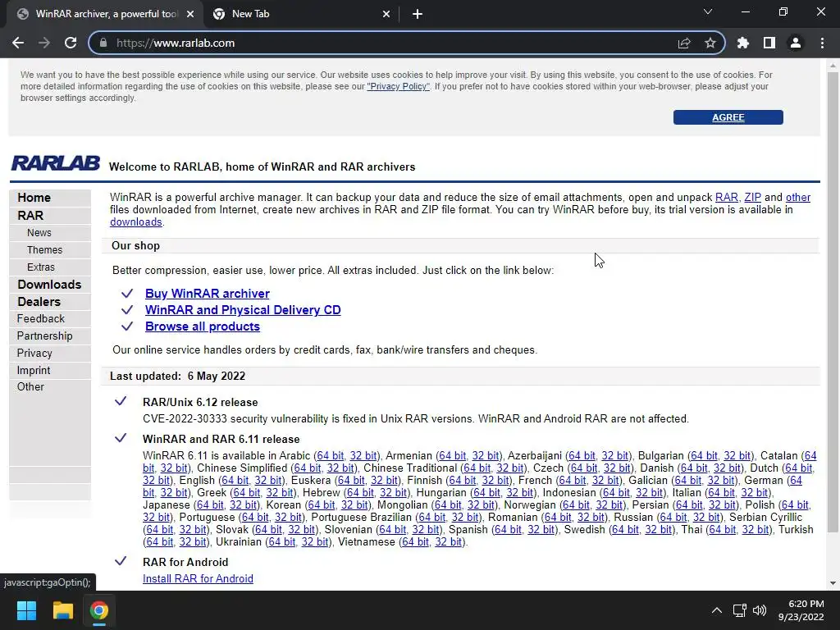
Task: Open Dealers sidebar item
Action: click(39, 302)
